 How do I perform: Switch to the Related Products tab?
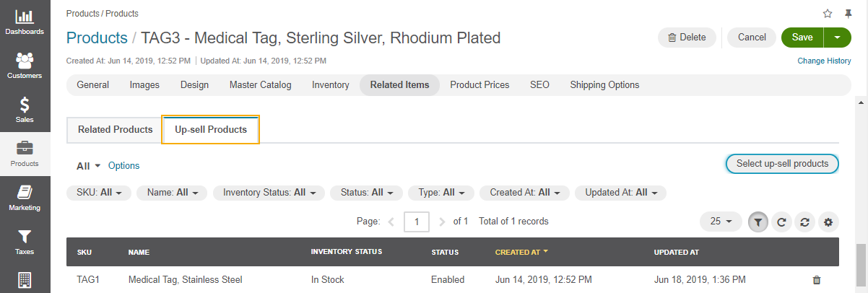pyautogui.click(x=116, y=130)
